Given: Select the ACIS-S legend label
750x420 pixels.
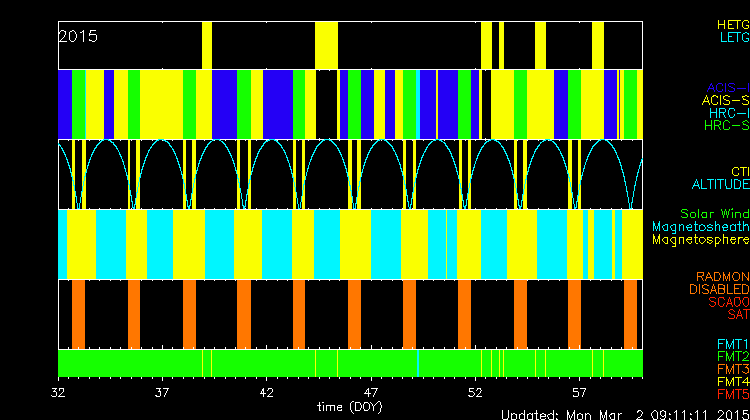Looking at the screenshot, I should [725, 100].
